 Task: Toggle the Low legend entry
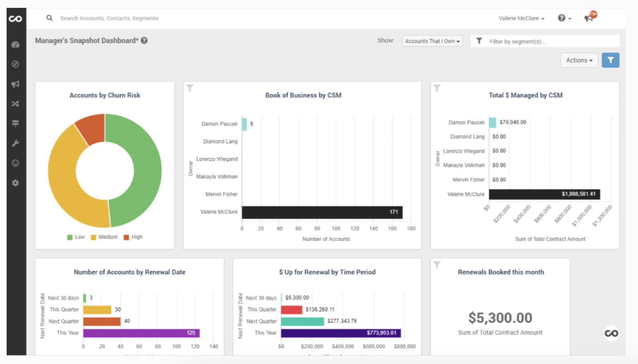pyautogui.click(x=76, y=237)
